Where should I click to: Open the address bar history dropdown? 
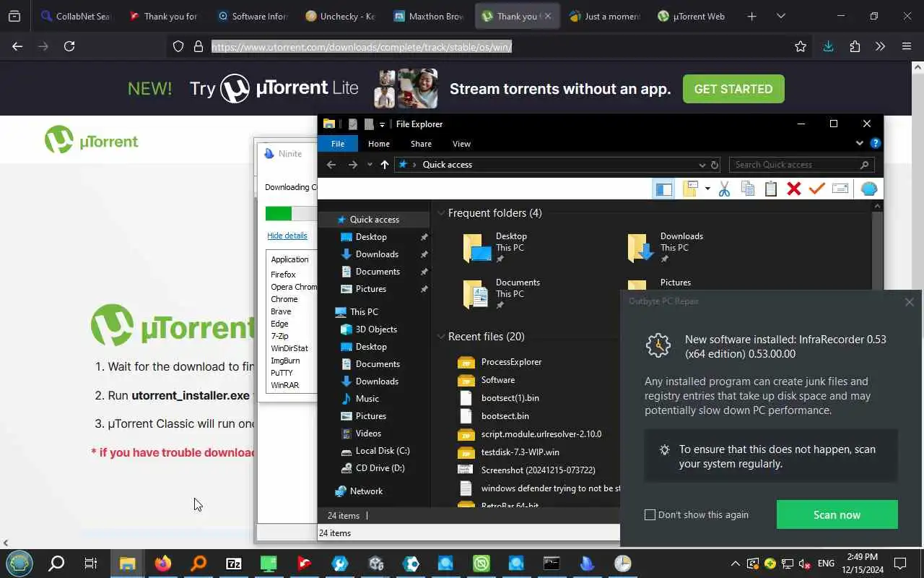702,165
